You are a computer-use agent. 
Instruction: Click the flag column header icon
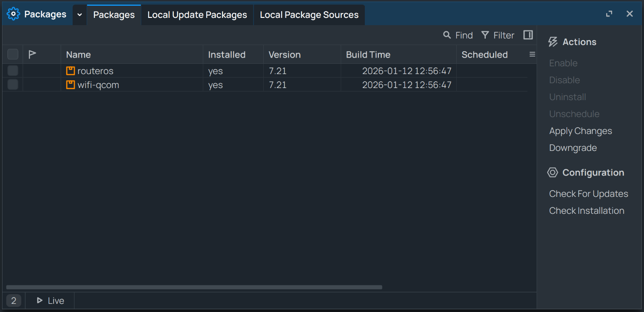click(x=32, y=54)
